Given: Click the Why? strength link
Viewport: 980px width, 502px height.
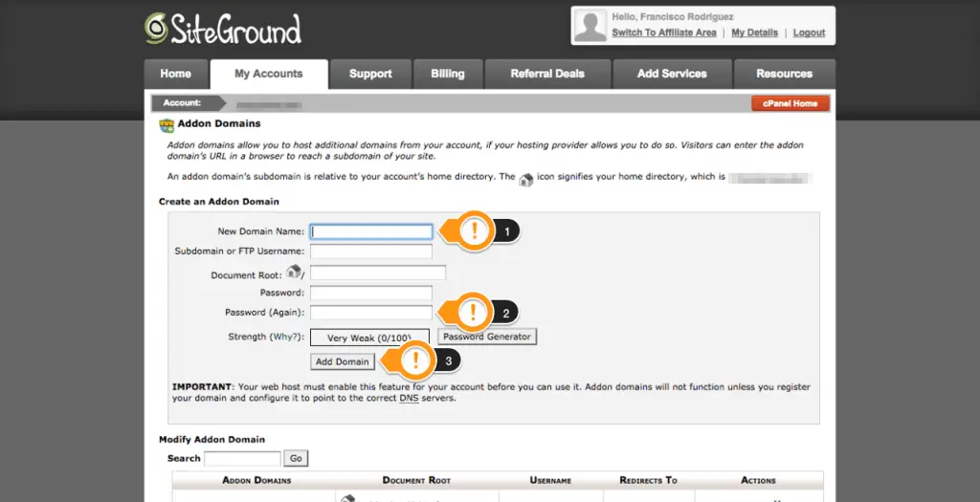Looking at the screenshot, I should [x=283, y=337].
